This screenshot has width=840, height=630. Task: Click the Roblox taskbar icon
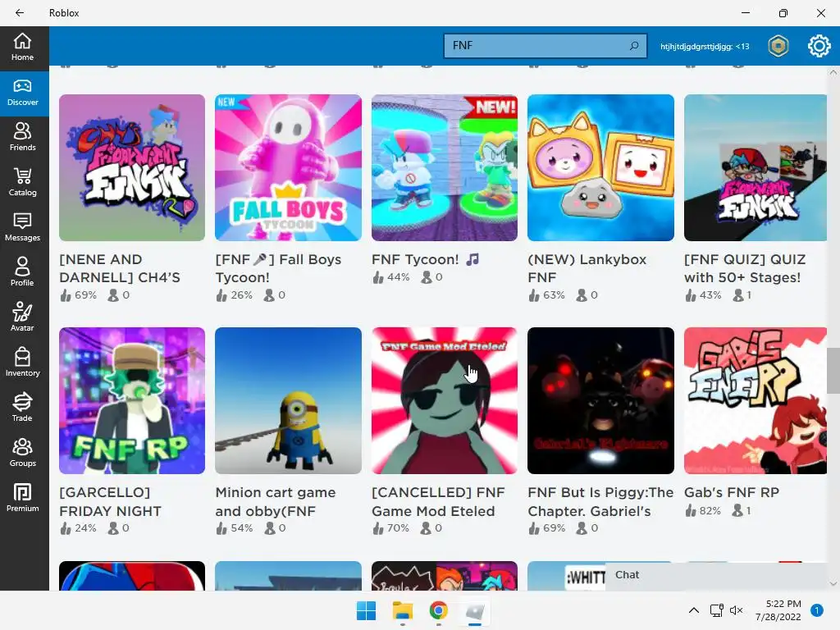(x=475, y=610)
